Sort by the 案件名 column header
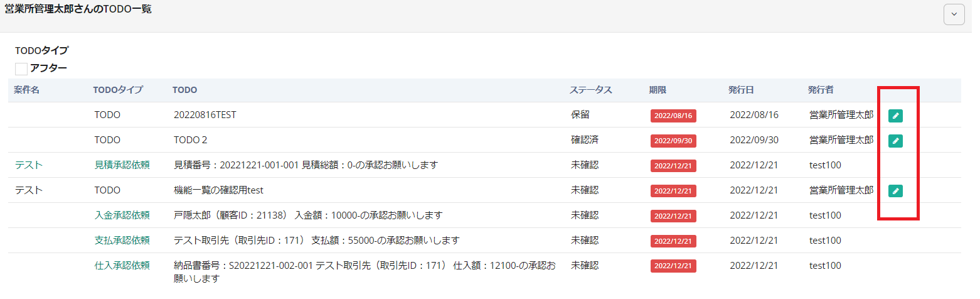This screenshot has width=980, height=299. 26,90
